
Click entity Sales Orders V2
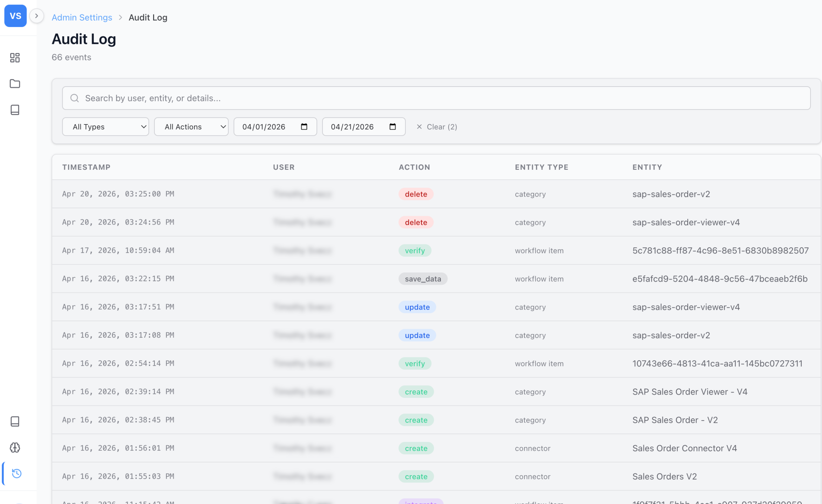665,476
